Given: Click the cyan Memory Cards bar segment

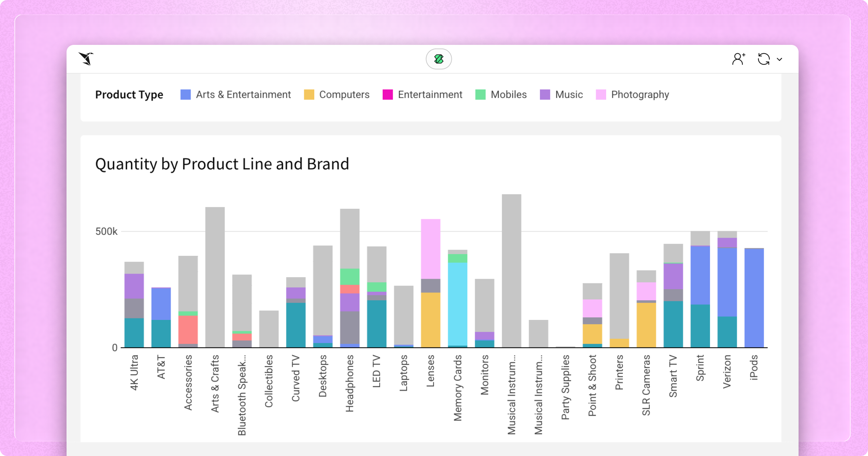Looking at the screenshot, I should tap(458, 304).
